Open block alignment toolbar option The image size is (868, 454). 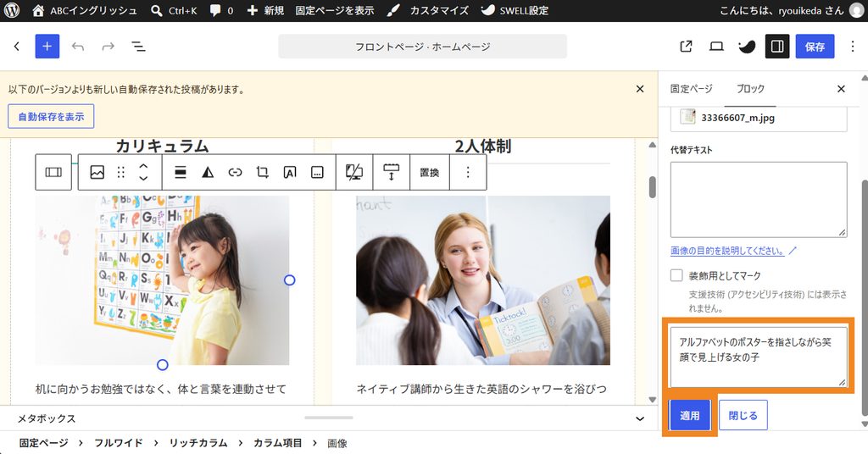[x=180, y=173]
